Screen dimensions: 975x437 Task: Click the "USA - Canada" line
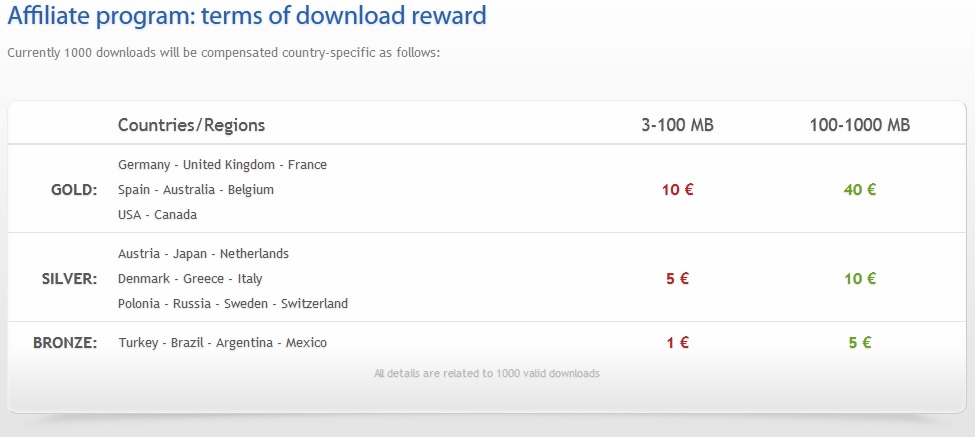pos(157,215)
